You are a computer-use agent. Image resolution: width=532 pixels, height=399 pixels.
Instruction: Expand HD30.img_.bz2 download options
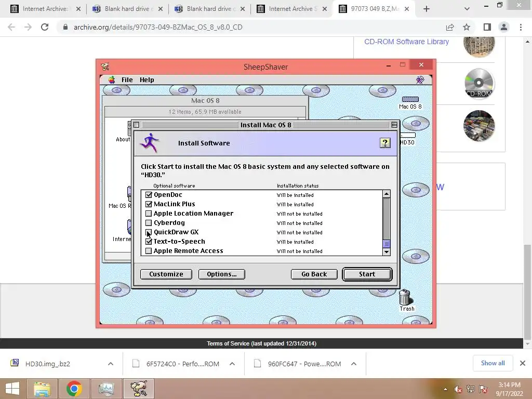[x=111, y=364]
